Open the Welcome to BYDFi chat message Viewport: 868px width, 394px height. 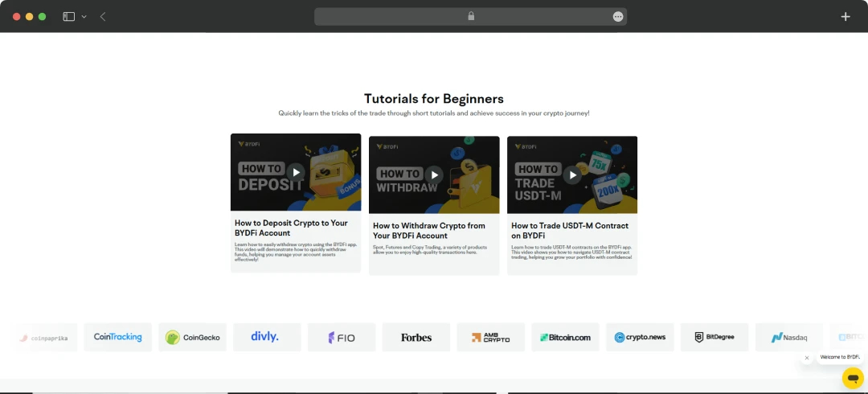point(840,358)
